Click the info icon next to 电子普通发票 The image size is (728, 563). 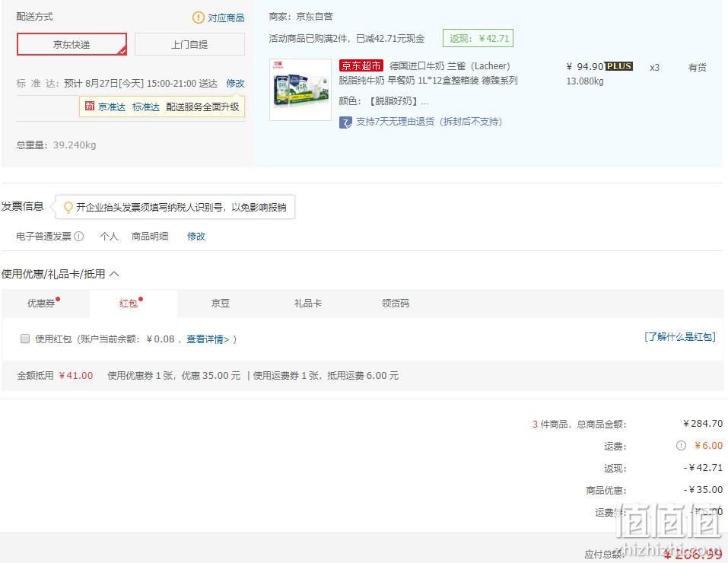(x=79, y=236)
